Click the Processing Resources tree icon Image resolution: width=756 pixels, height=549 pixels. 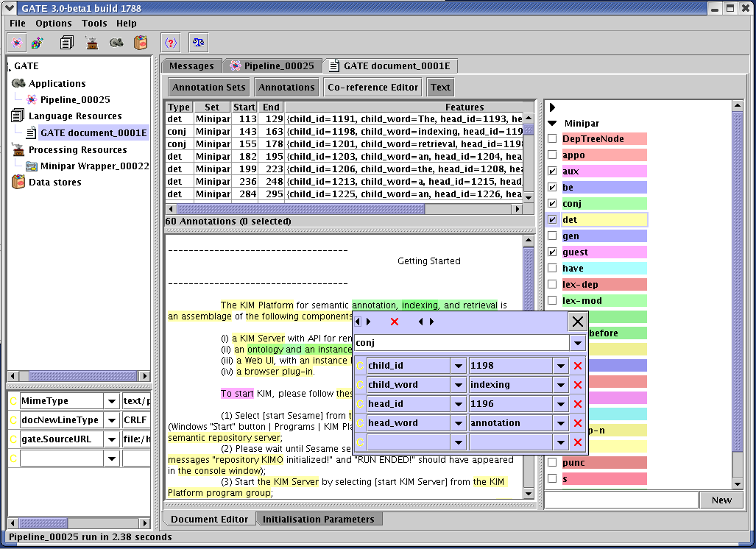point(18,149)
